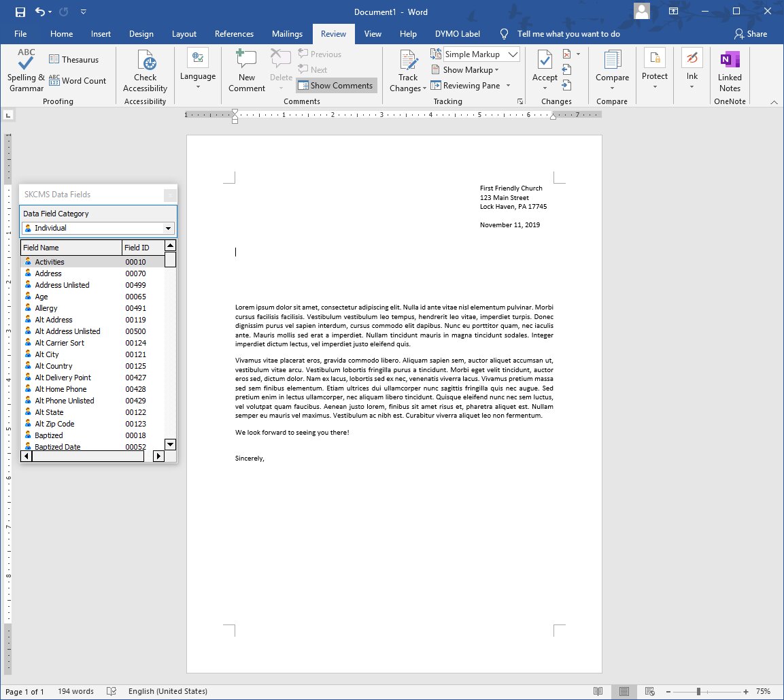The width and height of the screenshot is (784, 700).
Task: Expand the Show Markup menu
Action: tap(466, 70)
